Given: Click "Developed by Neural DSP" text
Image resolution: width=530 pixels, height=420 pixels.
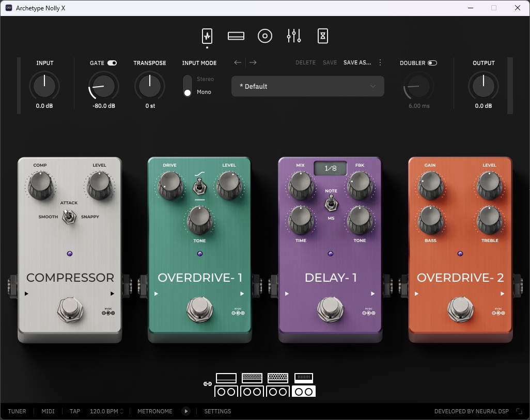Looking at the screenshot, I should pos(472,411).
